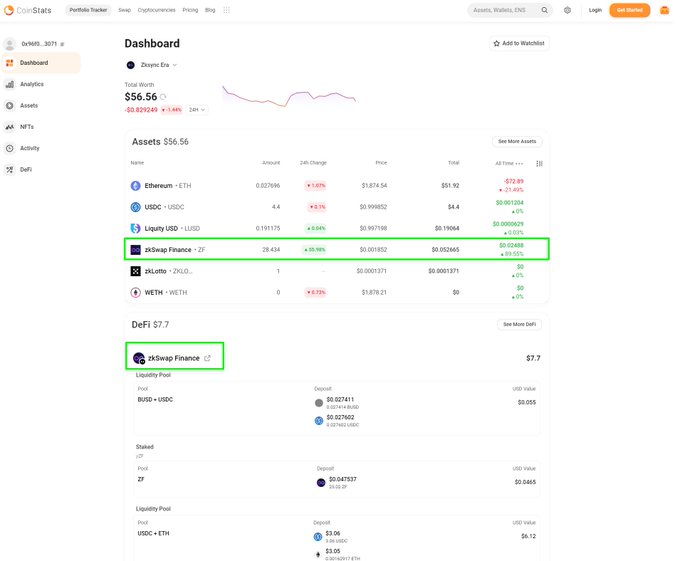This screenshot has width=680, height=561.
Task: Click the USDC coin icon in assets
Action: [x=136, y=207]
